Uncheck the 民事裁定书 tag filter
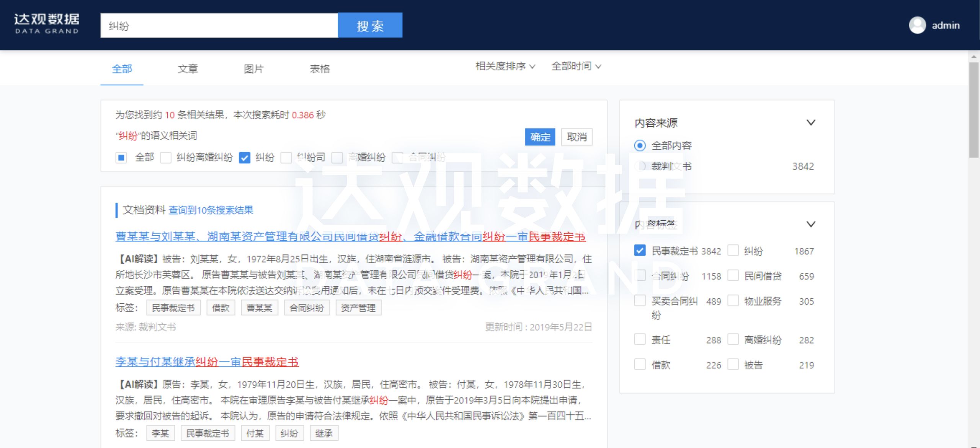This screenshot has width=980, height=448. point(640,251)
